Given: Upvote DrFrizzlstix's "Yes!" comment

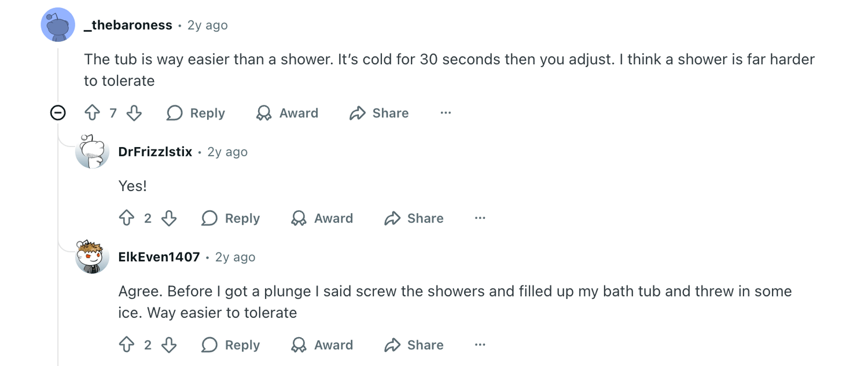Looking at the screenshot, I should pos(127,218).
